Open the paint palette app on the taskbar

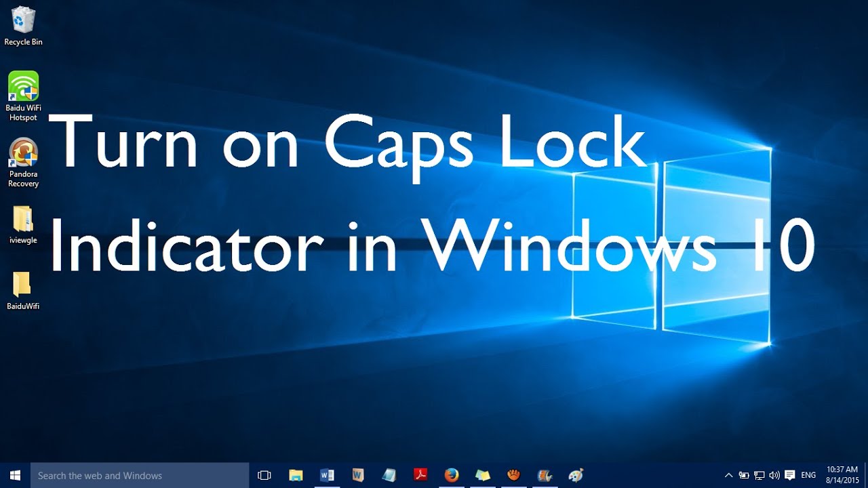pyautogui.click(x=576, y=475)
